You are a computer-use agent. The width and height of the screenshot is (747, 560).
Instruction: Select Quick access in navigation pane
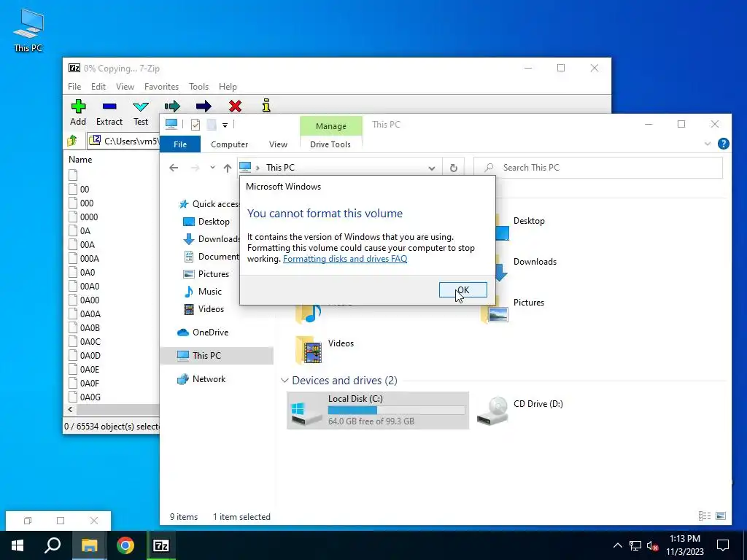click(x=209, y=204)
